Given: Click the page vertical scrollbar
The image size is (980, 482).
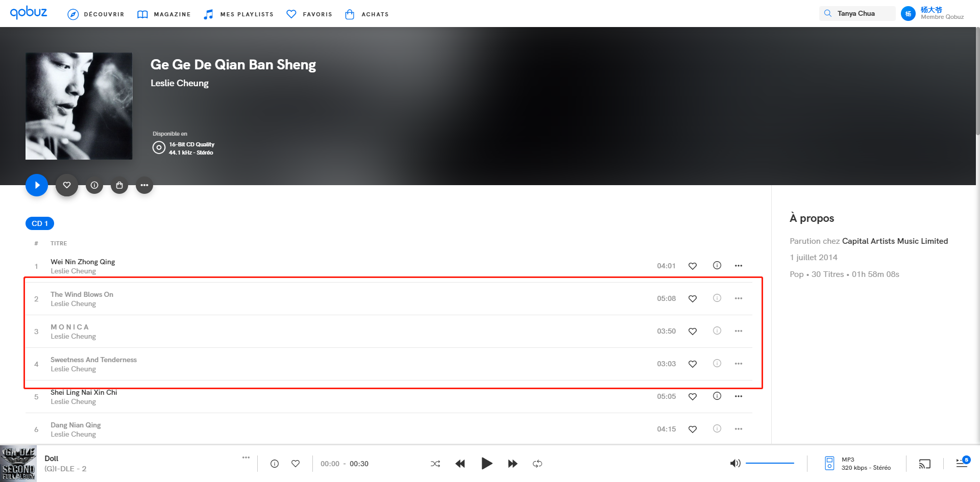Looking at the screenshot, I should tap(977, 82).
